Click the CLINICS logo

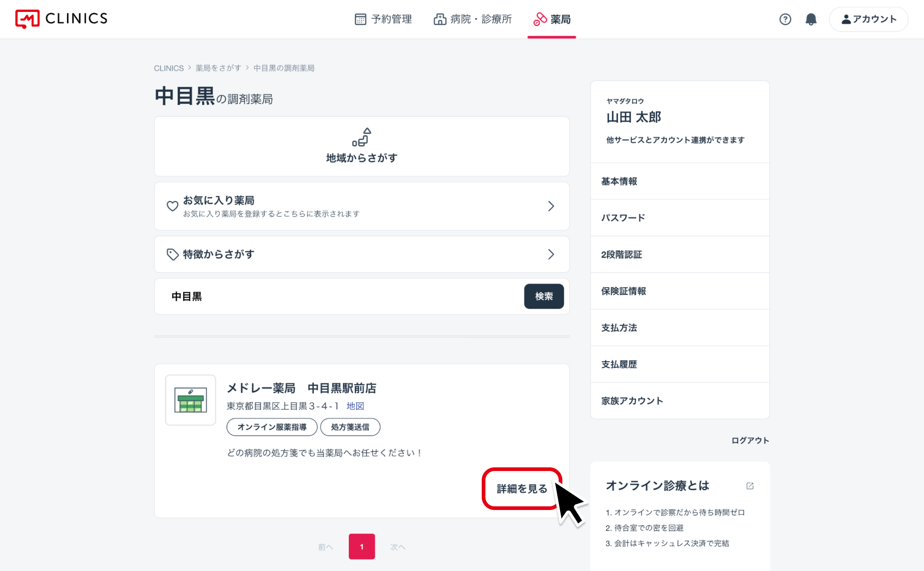click(x=61, y=19)
